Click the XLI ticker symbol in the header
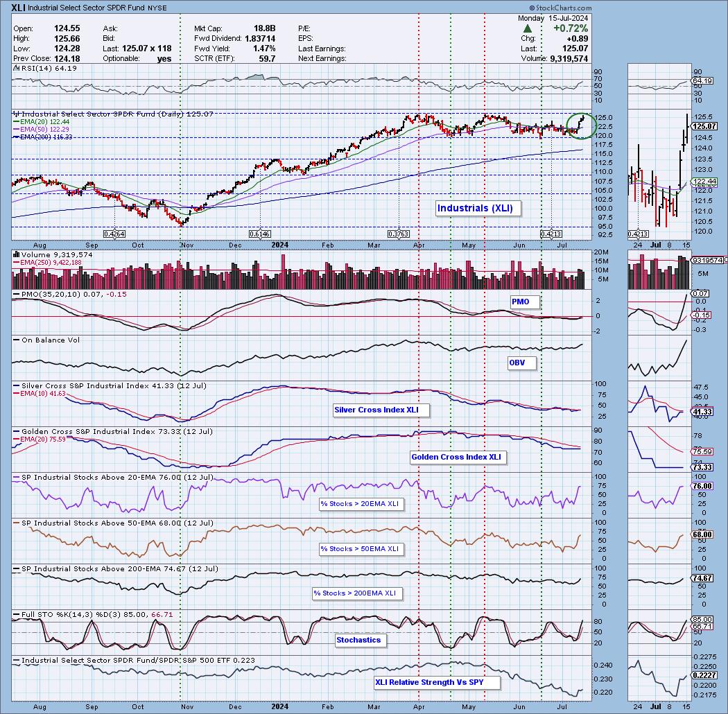 click(19, 8)
